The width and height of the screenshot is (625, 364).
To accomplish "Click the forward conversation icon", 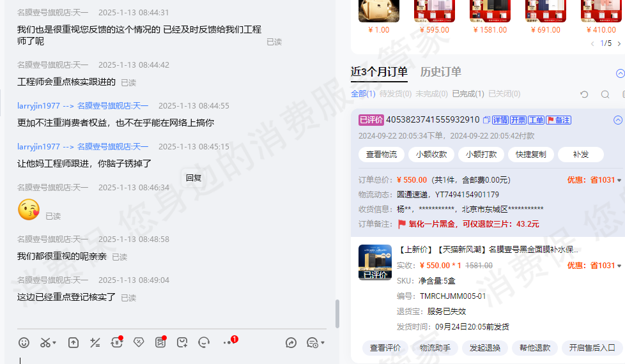I will pyautogui.click(x=291, y=342).
